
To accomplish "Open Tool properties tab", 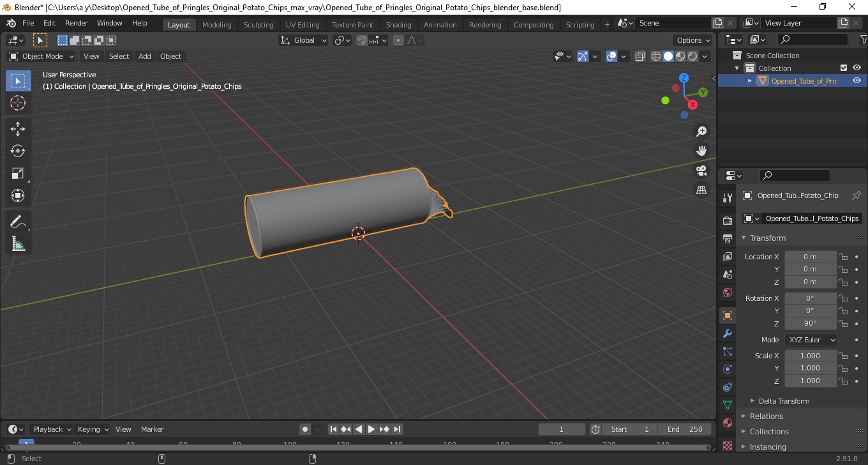I will [727, 198].
